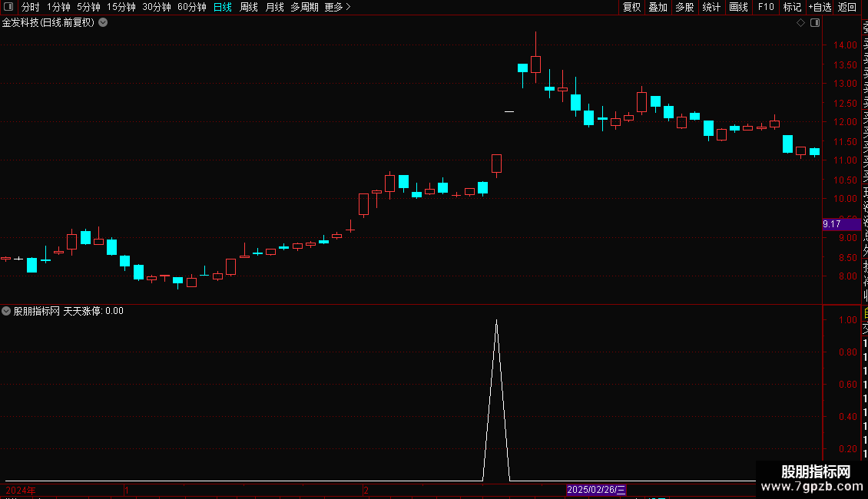Switch to 周线 weekly chart

point(249,7)
